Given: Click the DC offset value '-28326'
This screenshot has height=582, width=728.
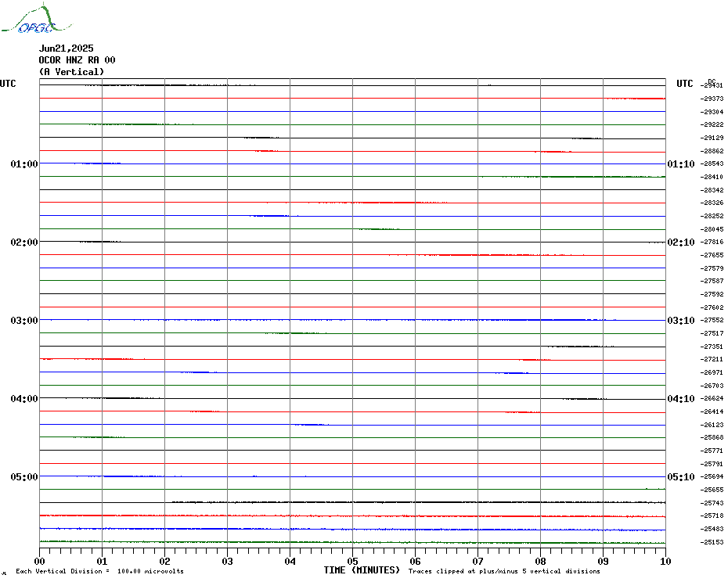Looking at the screenshot, I should click(x=712, y=203).
